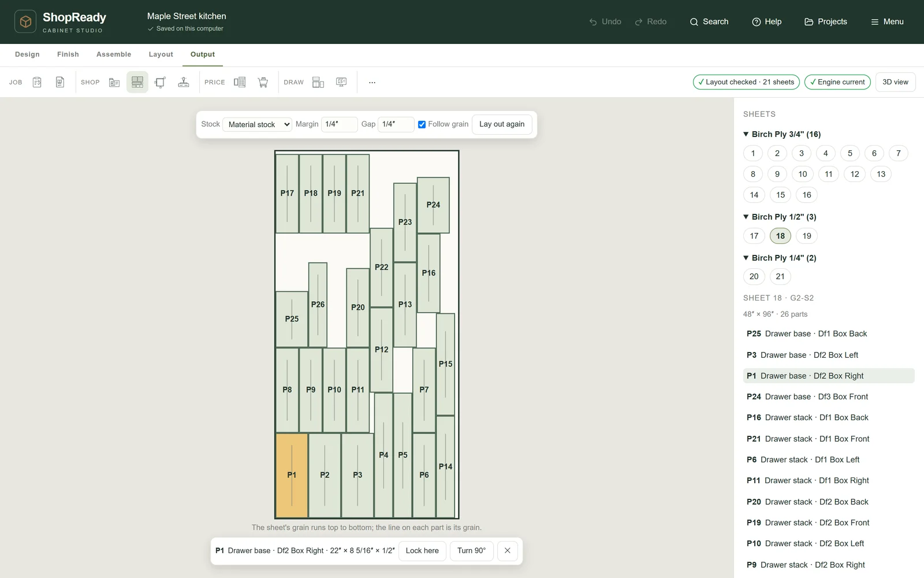This screenshot has height=578, width=924.
Task: Select sheet 12 pill
Action: pyautogui.click(x=855, y=174)
